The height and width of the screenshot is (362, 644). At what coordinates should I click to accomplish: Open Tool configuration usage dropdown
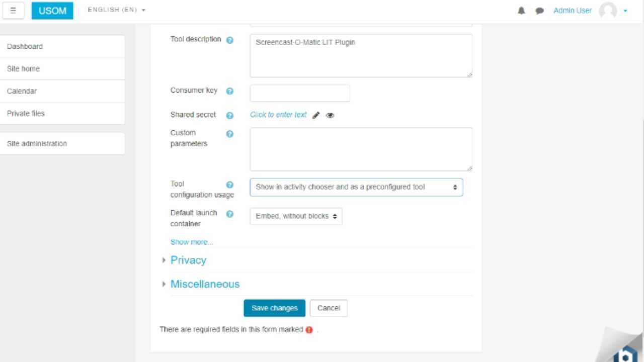(x=356, y=187)
